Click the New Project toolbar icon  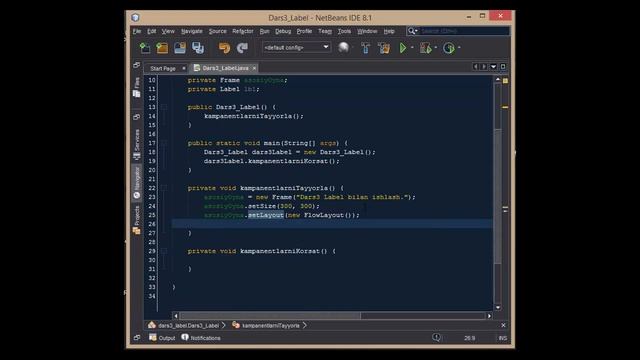(162, 48)
